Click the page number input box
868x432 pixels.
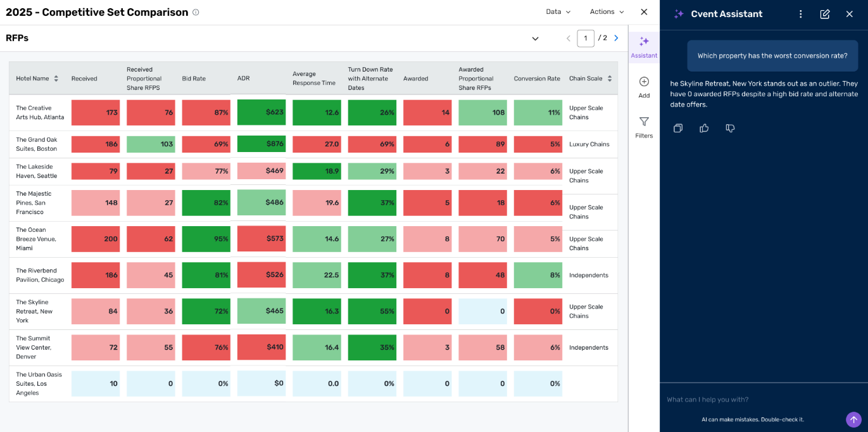click(x=586, y=38)
